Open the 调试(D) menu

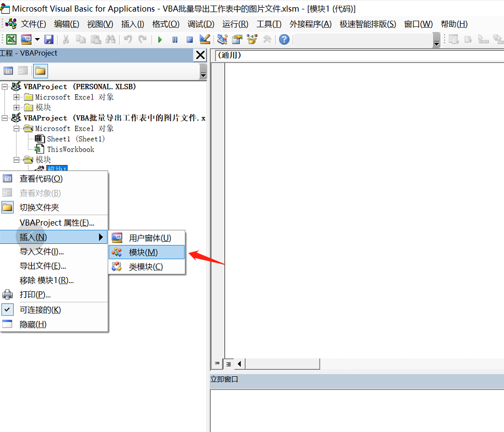pos(201,24)
